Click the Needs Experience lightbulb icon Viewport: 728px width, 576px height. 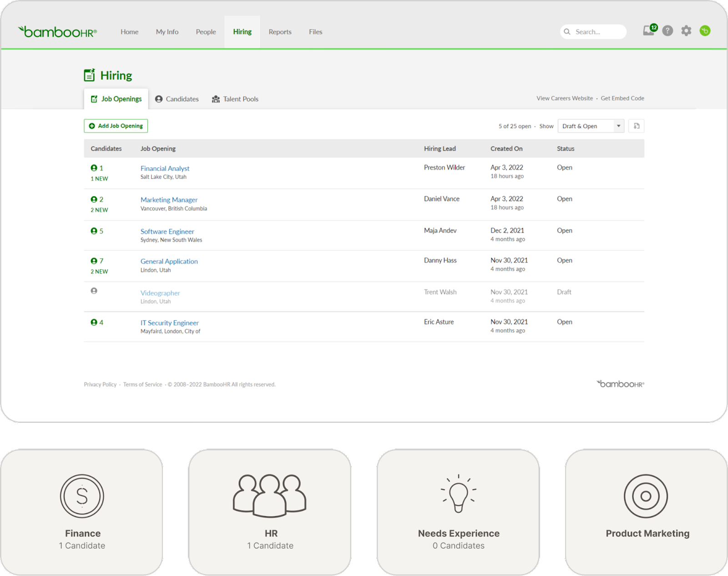tap(458, 494)
